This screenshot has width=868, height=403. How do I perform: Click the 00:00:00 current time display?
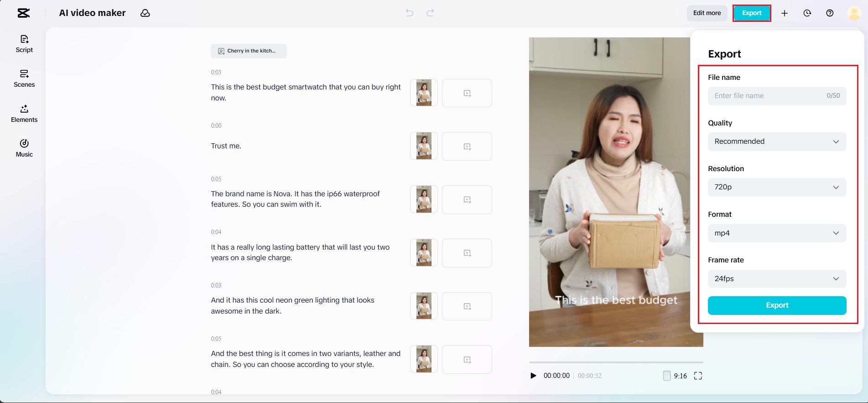coord(556,376)
